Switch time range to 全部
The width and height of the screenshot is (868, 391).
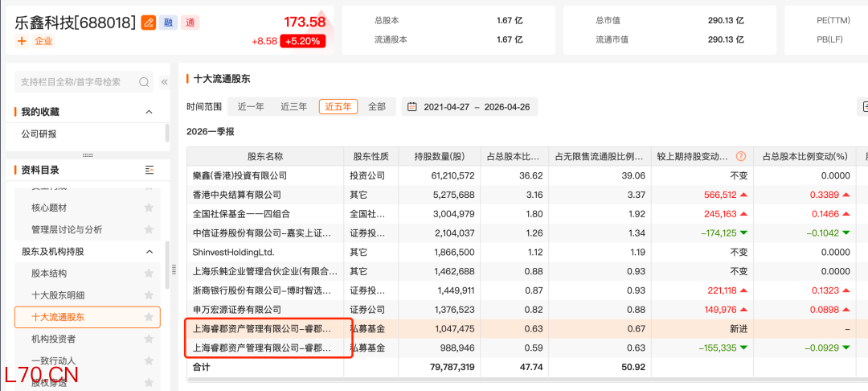tap(376, 107)
